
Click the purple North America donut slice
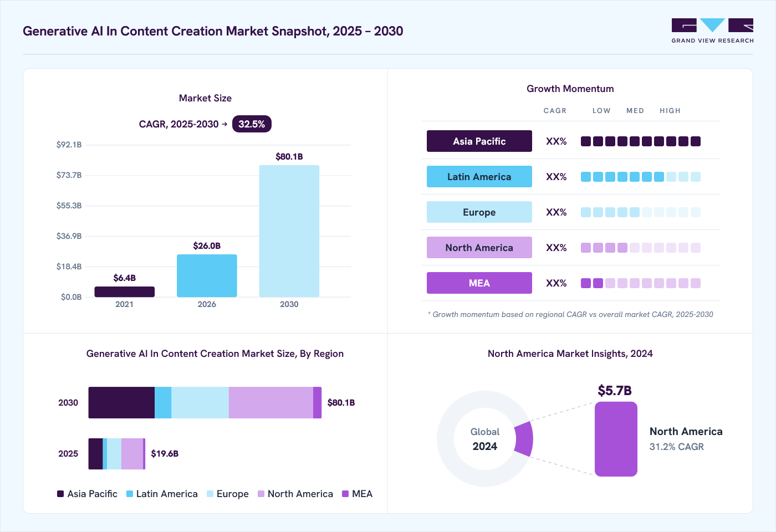(x=524, y=439)
